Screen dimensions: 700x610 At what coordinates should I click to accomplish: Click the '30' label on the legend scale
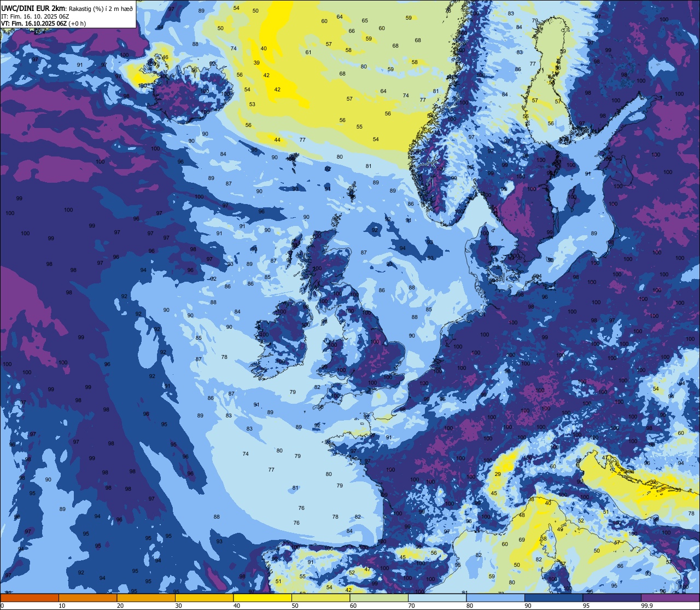click(x=178, y=606)
